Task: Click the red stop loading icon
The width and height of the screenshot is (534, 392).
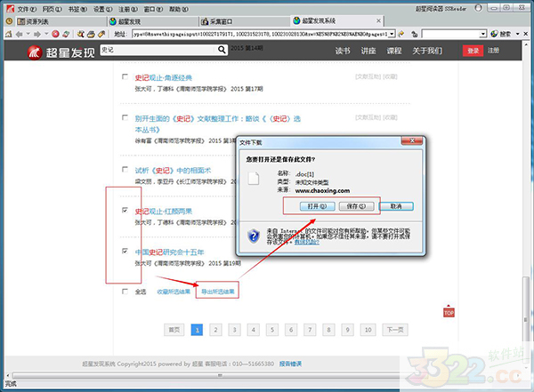Action: [x=55, y=34]
